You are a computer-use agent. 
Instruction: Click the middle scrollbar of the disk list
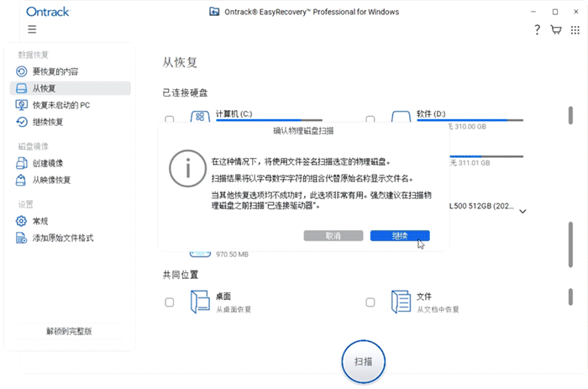(x=570, y=244)
